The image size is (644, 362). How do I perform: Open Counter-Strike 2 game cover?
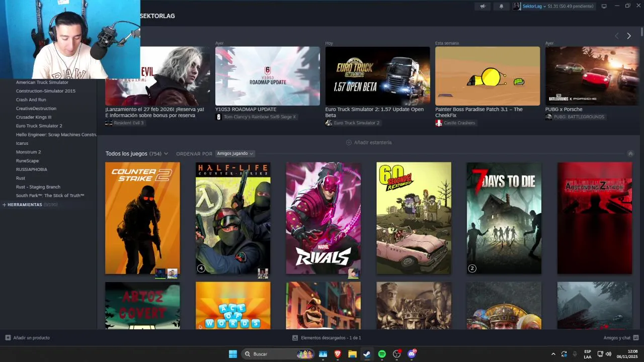tap(142, 218)
